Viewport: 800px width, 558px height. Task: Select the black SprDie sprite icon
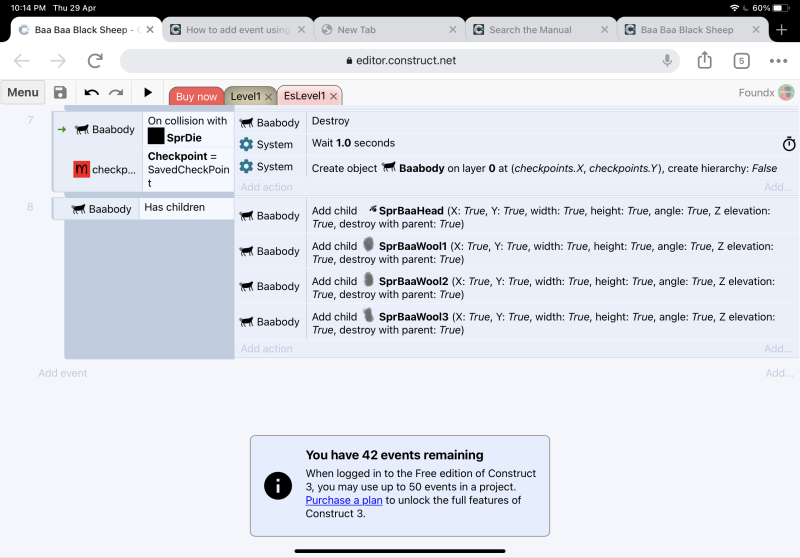coord(156,136)
